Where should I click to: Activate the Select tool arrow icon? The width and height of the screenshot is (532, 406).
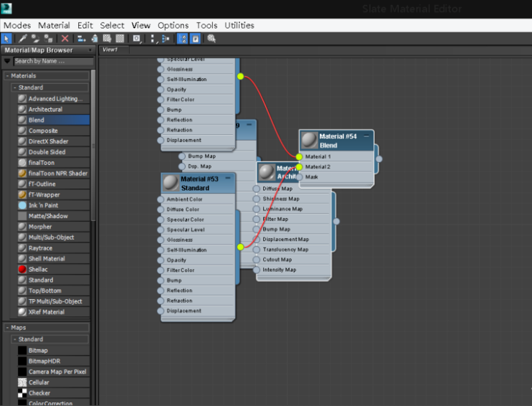point(6,39)
